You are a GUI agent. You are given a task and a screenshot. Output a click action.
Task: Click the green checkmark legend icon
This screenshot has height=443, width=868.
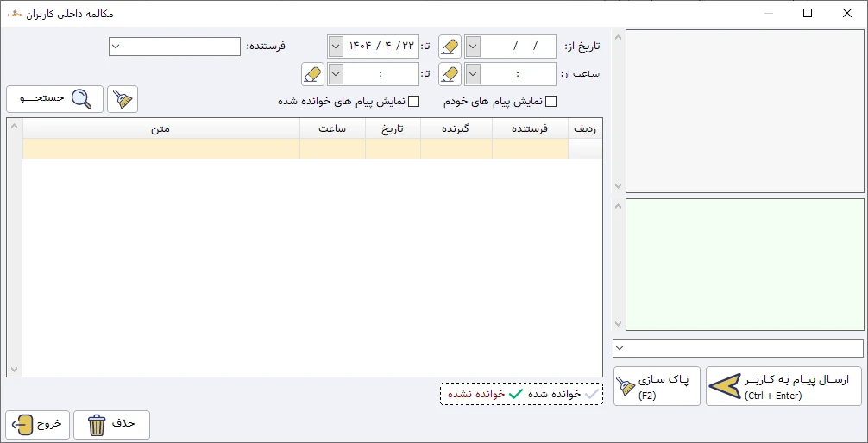click(516, 394)
